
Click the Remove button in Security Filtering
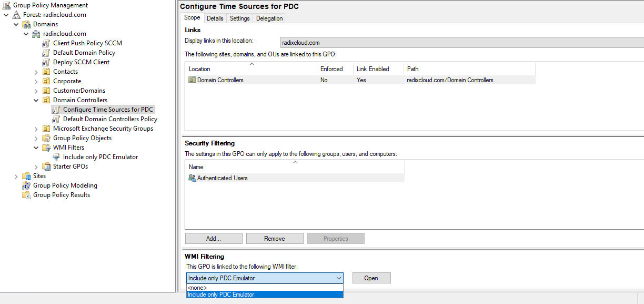274,238
